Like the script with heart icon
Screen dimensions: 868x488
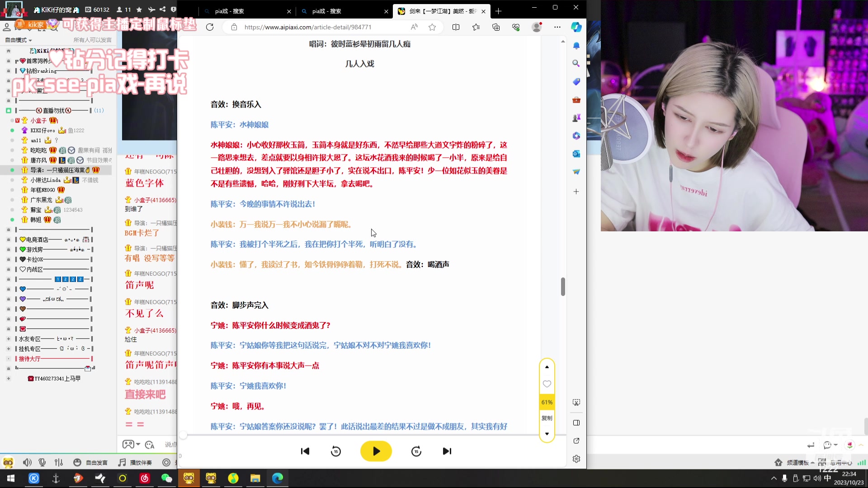pos(547,384)
